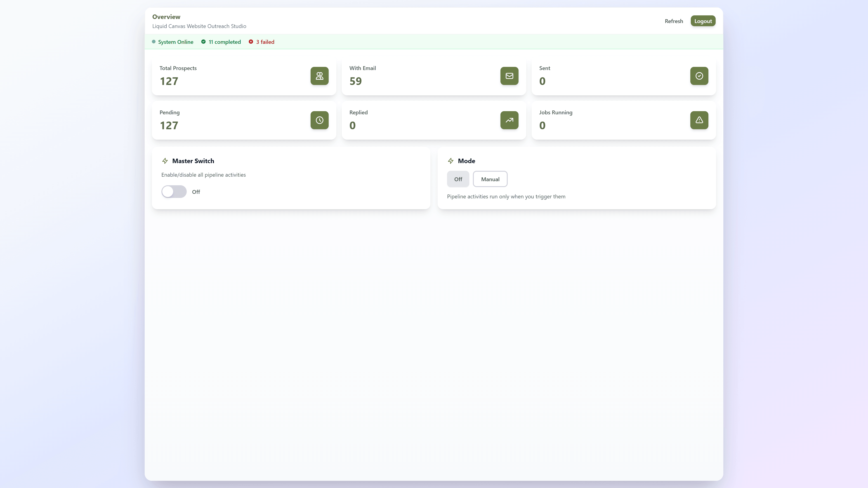This screenshot has width=868, height=488.
Task: Click the Replied count value
Action: (x=352, y=125)
